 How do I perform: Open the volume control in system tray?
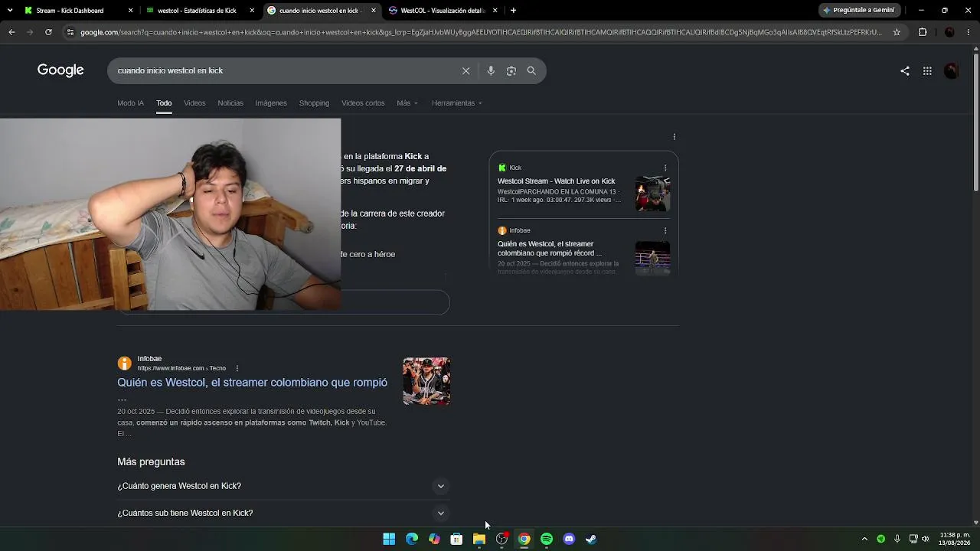point(926,539)
